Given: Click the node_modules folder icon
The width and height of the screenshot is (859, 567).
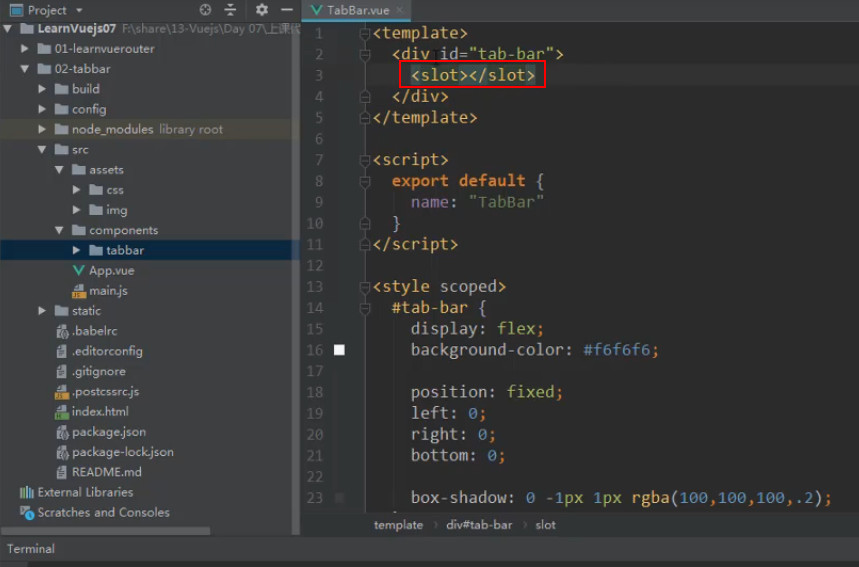Looking at the screenshot, I should [x=61, y=129].
